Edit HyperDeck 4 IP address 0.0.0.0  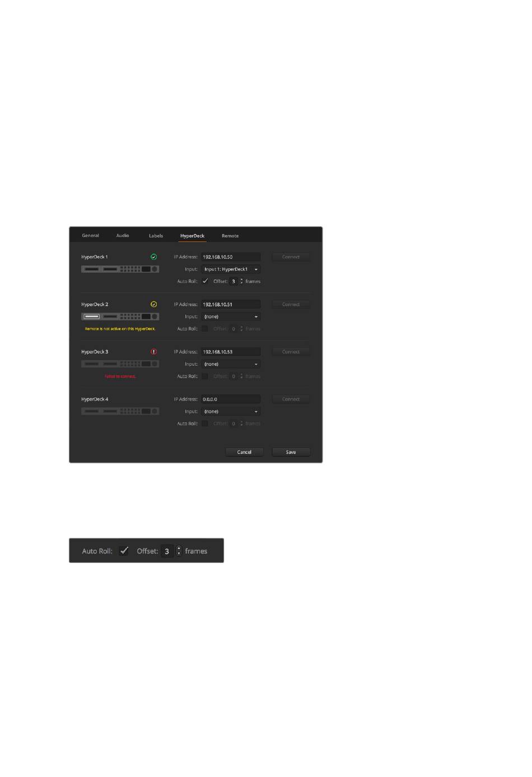click(231, 399)
